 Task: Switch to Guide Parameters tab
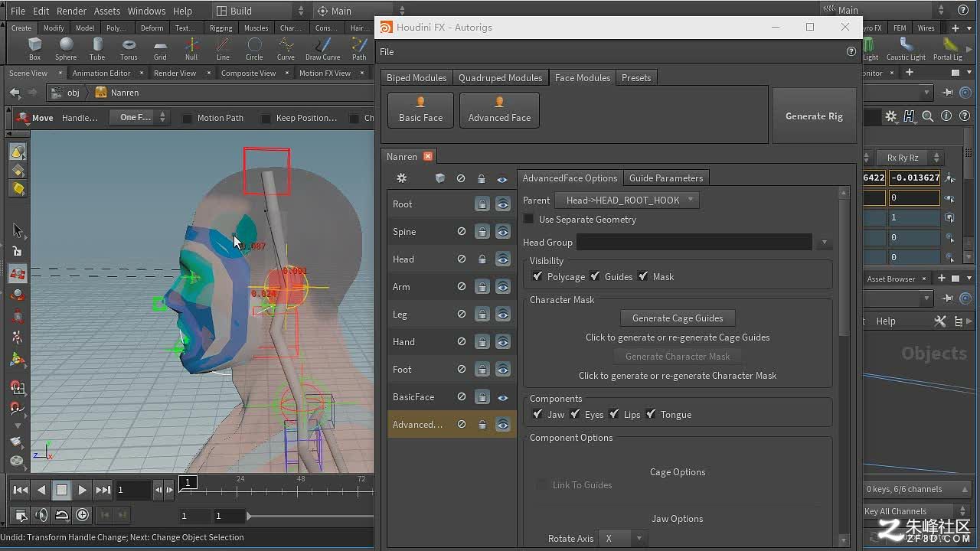click(x=666, y=178)
